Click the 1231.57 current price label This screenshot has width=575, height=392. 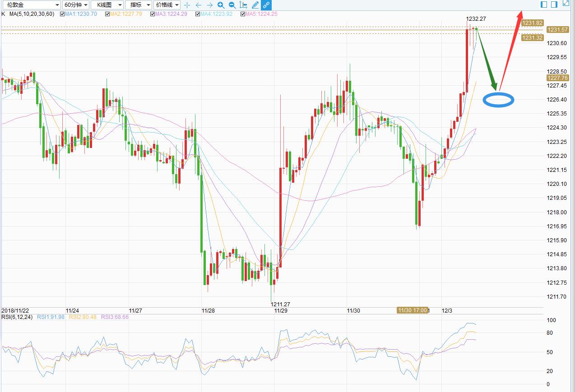[557, 30]
